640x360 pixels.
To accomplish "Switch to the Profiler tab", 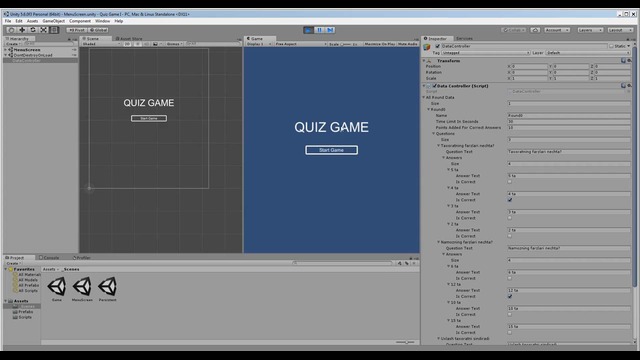I will click(x=82, y=258).
